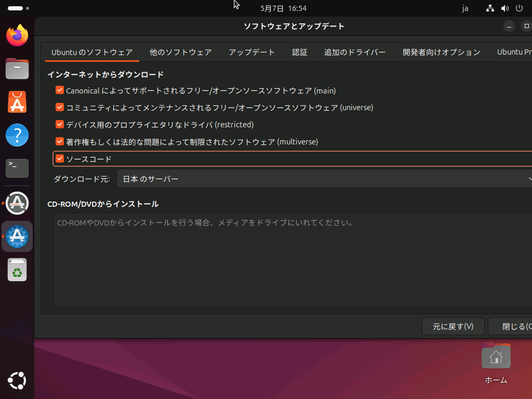Disable the restricted drivers checkbox
The width and height of the screenshot is (532, 399).
[x=60, y=124]
